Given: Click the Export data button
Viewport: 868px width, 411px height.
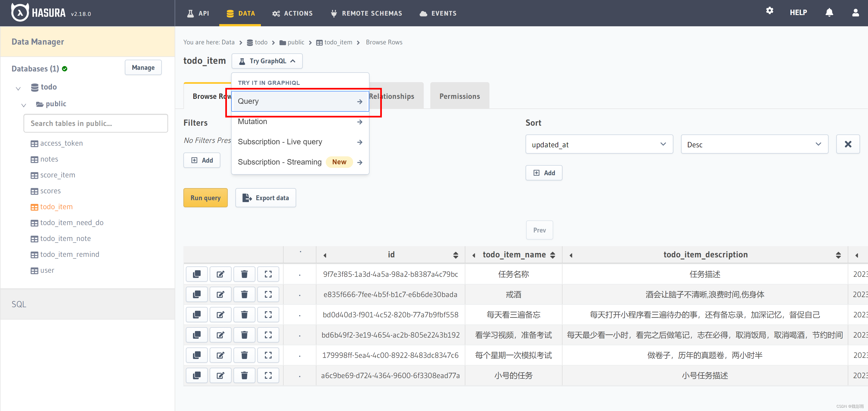Looking at the screenshot, I should [x=266, y=198].
